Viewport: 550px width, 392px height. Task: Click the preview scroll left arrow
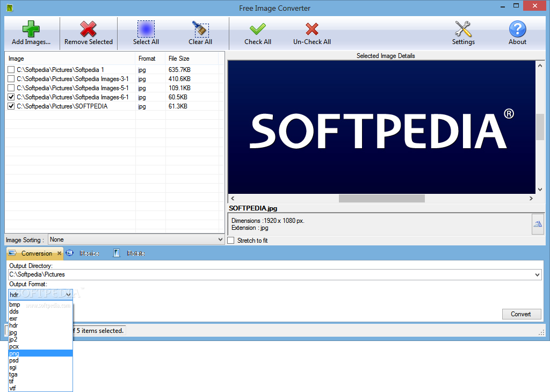(233, 199)
